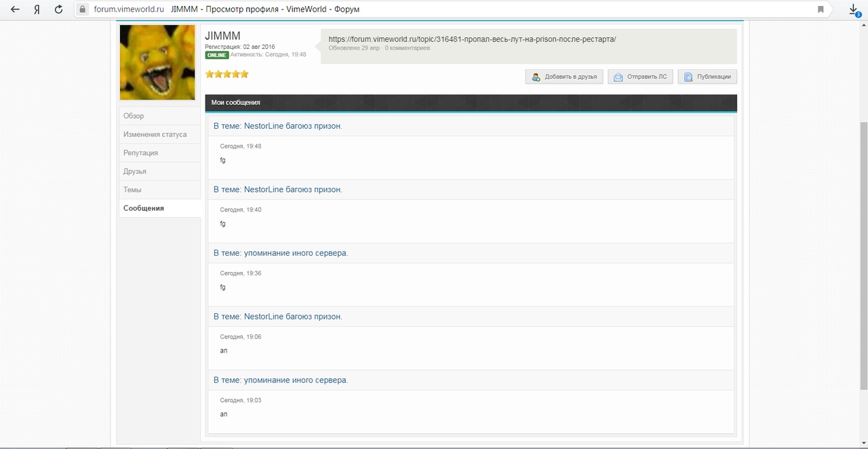Open the status link about пропал весь лут

point(472,39)
